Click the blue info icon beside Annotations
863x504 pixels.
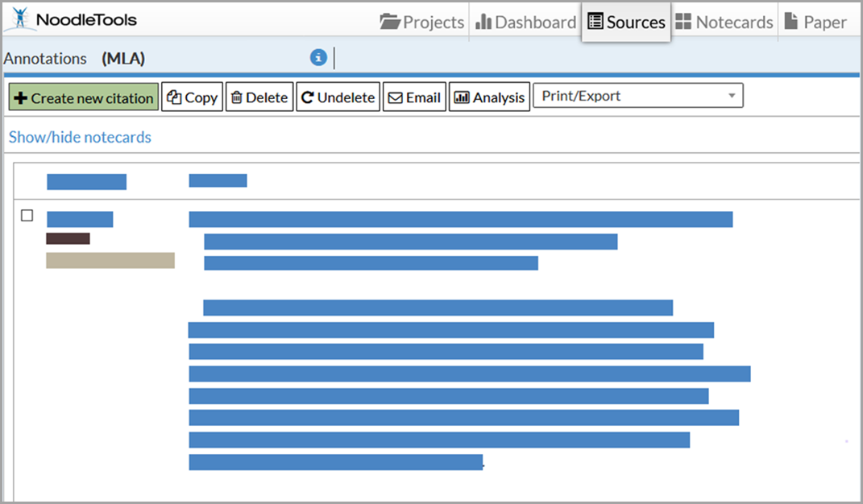pyautogui.click(x=318, y=58)
